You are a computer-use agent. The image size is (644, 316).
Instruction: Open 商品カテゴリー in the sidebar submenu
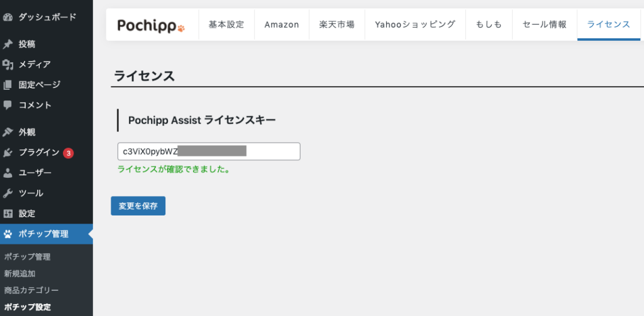tap(31, 290)
